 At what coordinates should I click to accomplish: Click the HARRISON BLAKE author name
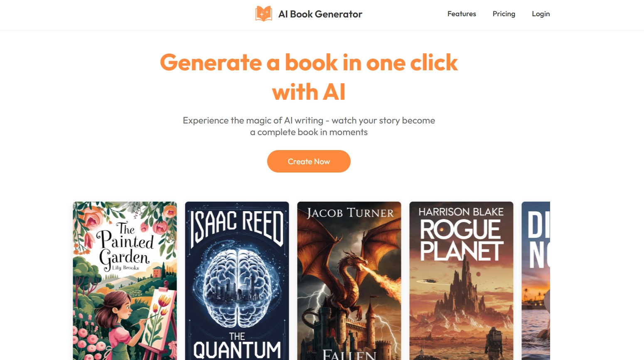[x=461, y=212]
